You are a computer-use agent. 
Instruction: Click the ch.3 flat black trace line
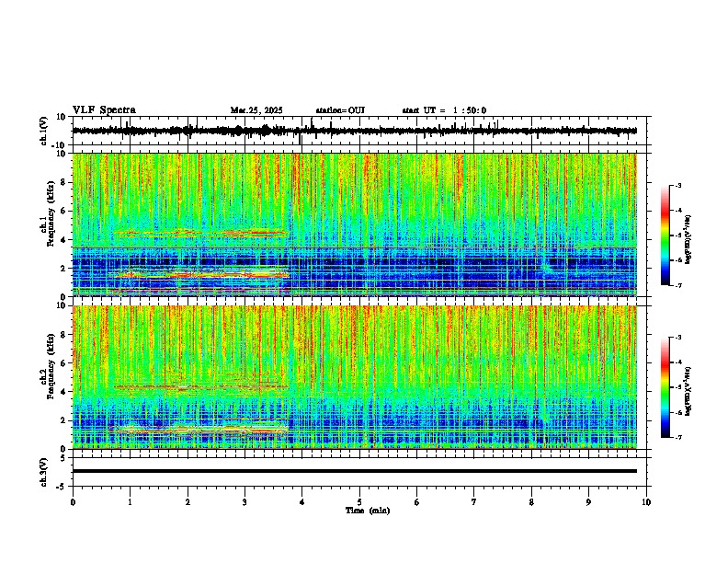(x=355, y=471)
